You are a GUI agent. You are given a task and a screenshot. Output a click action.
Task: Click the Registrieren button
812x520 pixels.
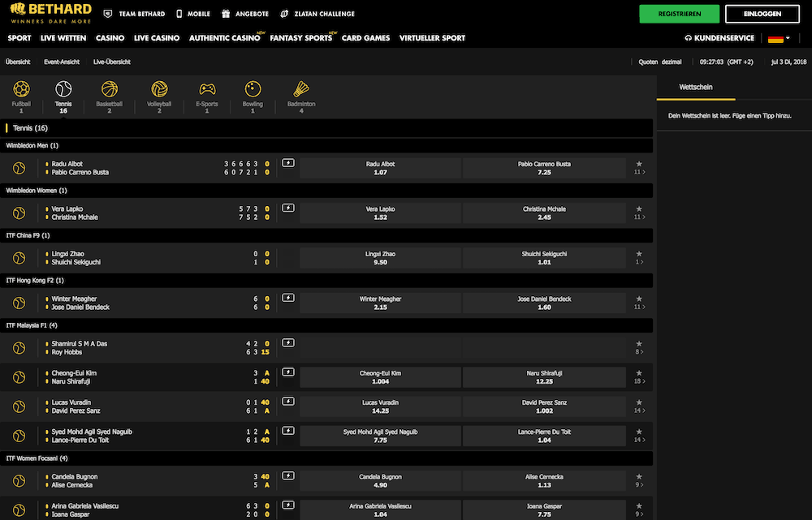coord(679,14)
